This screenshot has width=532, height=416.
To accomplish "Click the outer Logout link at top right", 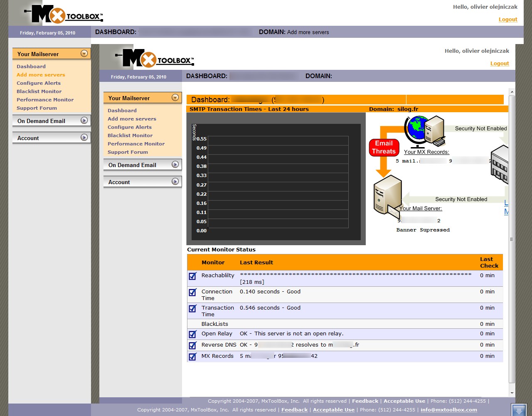I will pos(508,20).
